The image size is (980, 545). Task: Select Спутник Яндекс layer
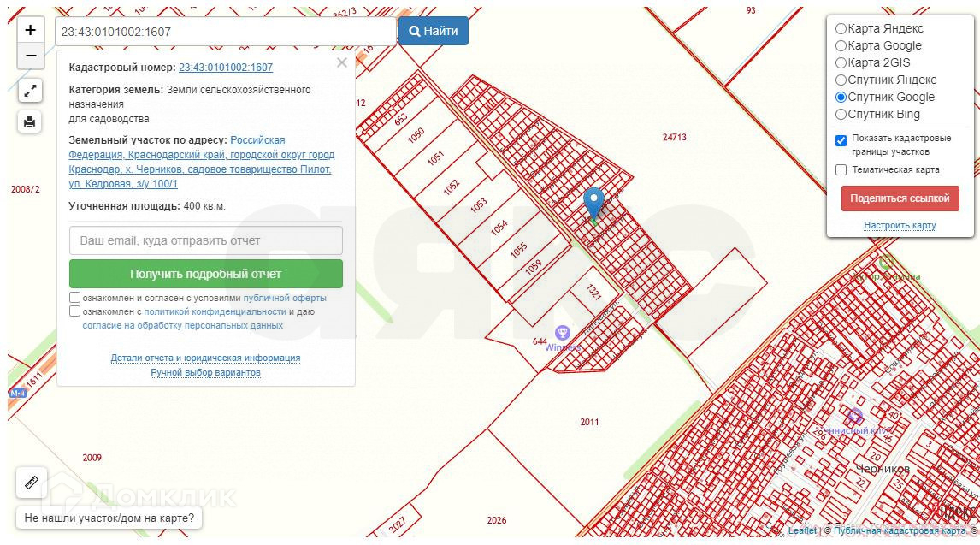[x=841, y=80]
